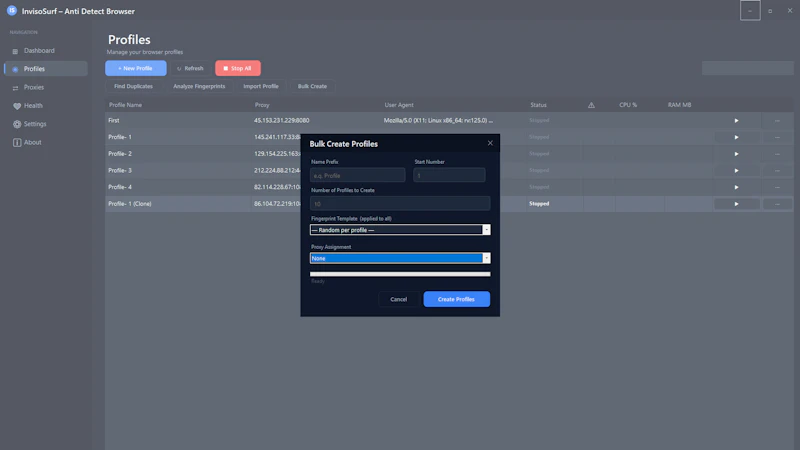This screenshot has height=450, width=800.
Task: Open more options for Profile- 3 row
Action: point(777,170)
